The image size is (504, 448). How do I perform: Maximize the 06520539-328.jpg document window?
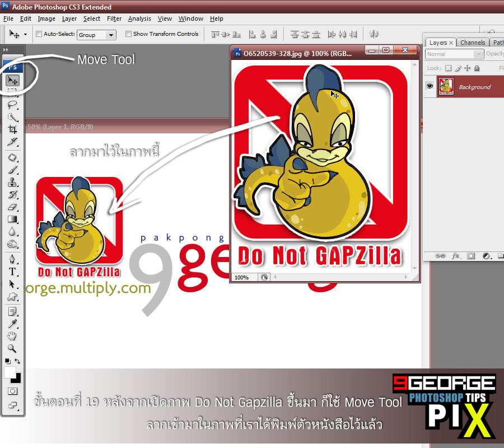click(x=386, y=50)
